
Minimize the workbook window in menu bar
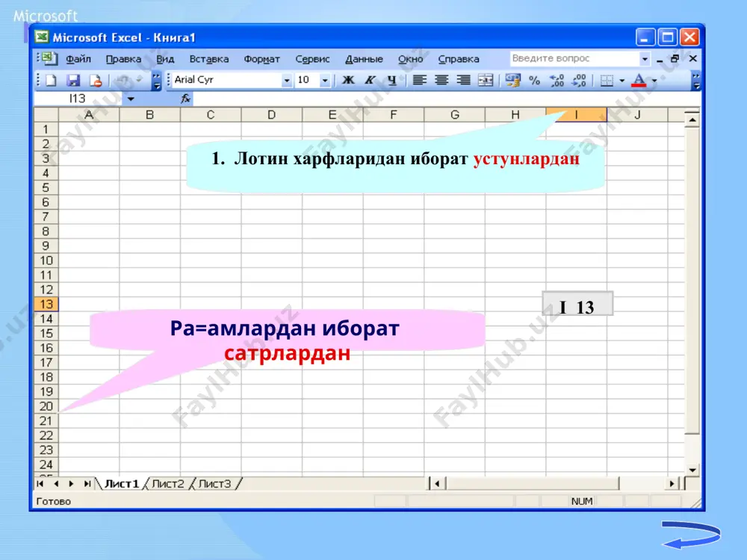[660, 60]
